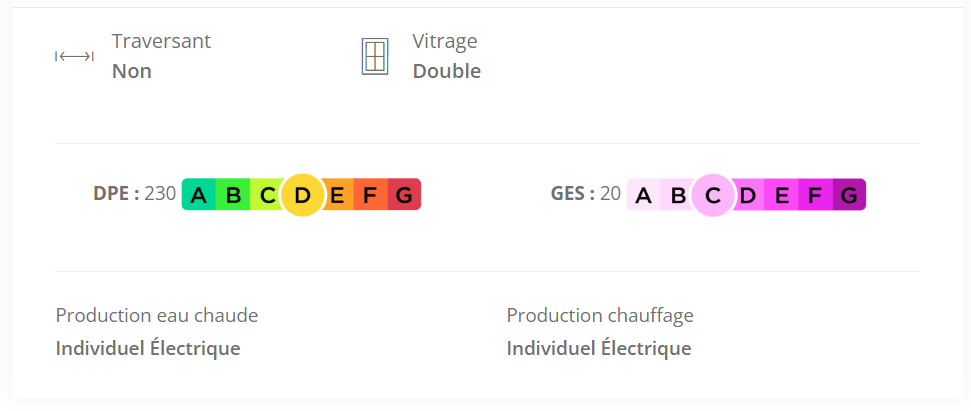Select DPE rating G red swatch

tap(404, 195)
